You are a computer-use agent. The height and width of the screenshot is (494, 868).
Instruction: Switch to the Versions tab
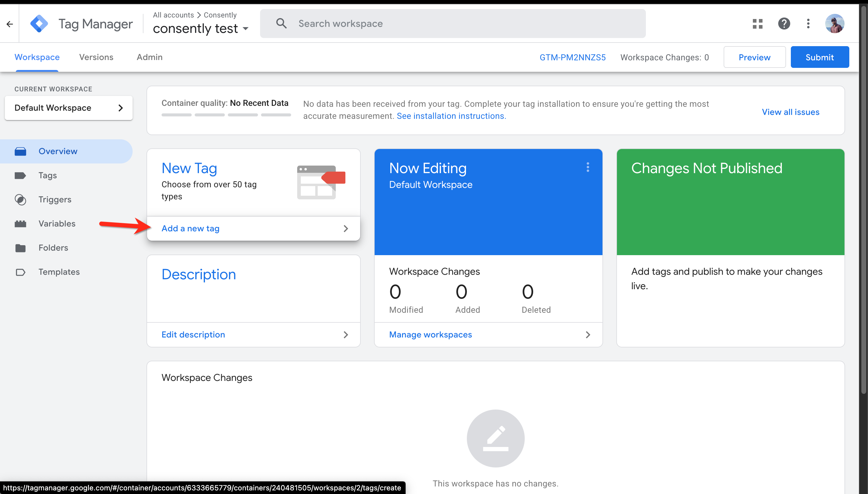96,57
